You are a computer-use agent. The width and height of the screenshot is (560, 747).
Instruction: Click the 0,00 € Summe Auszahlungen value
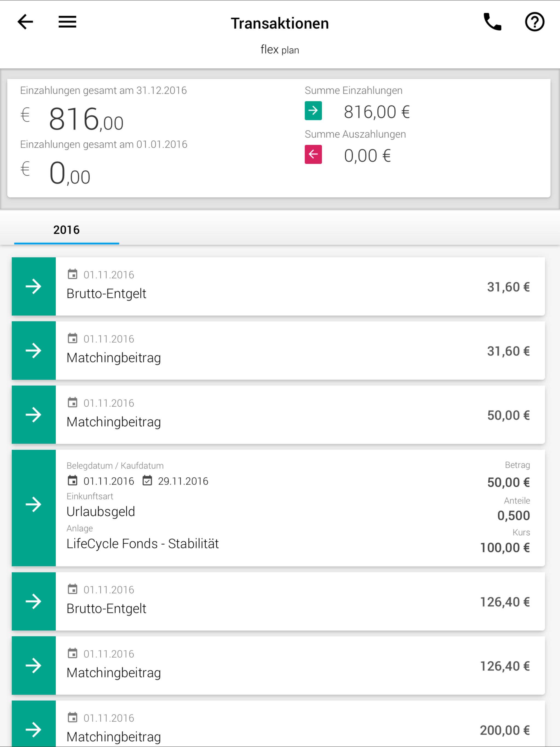pos(367,156)
